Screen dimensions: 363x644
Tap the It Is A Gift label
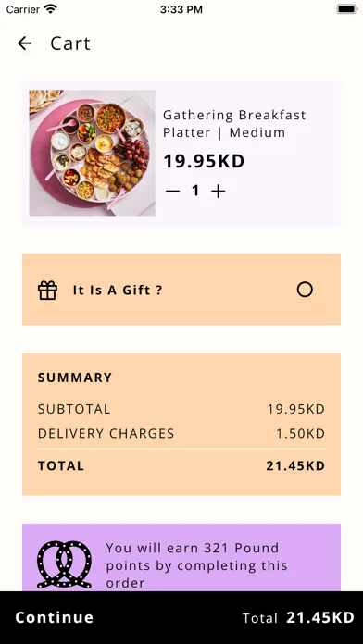118,291
